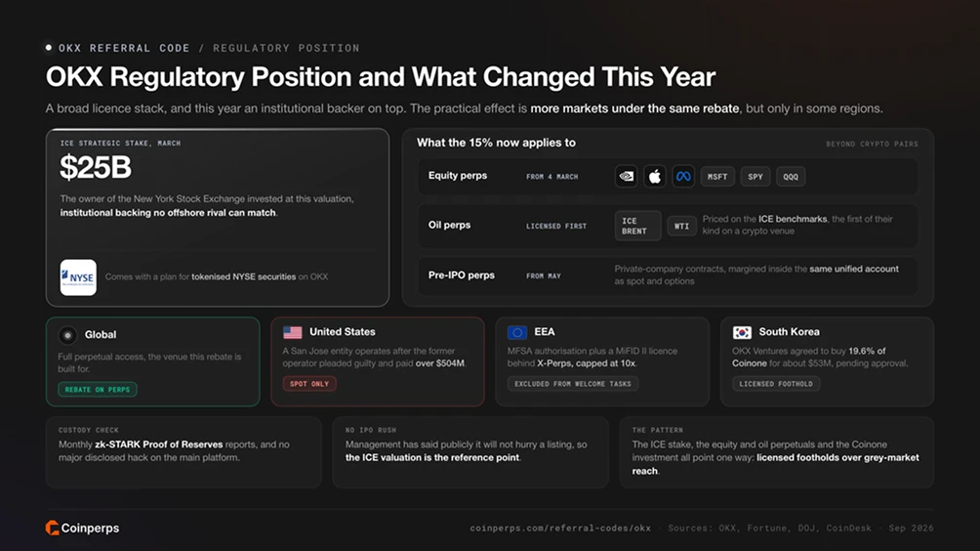Click the 'South Korea' card title
Screen dimensions: 980x551
pyautogui.click(x=790, y=332)
